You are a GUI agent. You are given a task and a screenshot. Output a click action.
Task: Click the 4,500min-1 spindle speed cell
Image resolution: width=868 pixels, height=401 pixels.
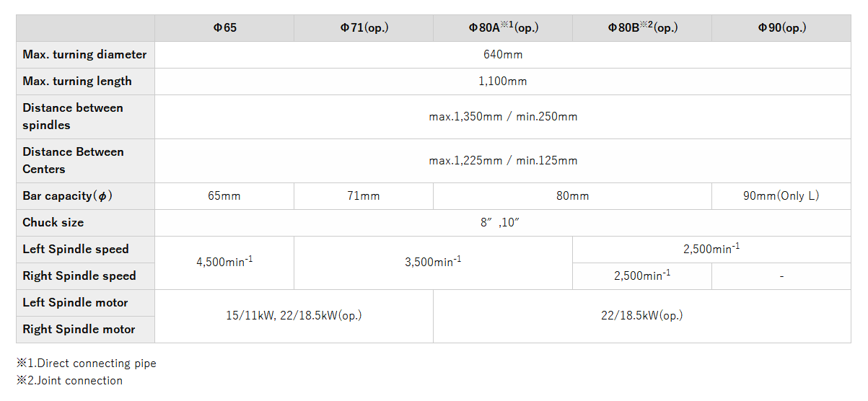[x=224, y=263]
